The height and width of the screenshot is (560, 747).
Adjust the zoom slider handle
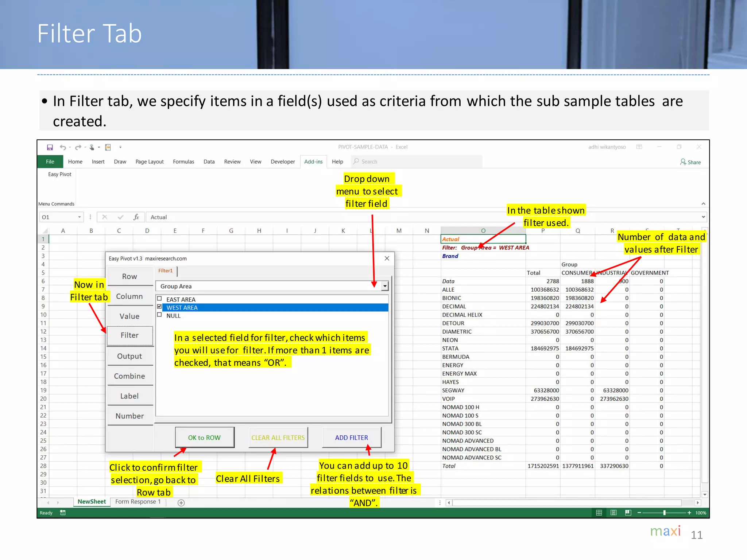(664, 513)
